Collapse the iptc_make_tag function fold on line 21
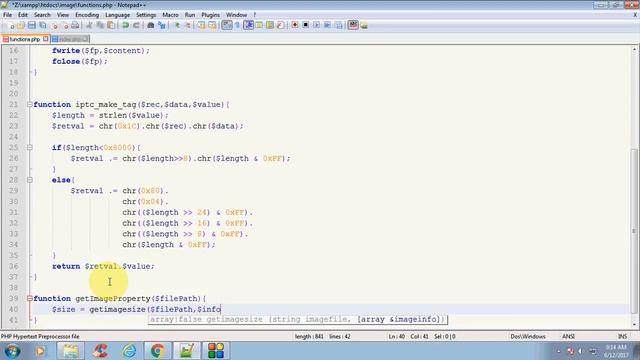Viewport: 640px width, 360px height. (29, 104)
